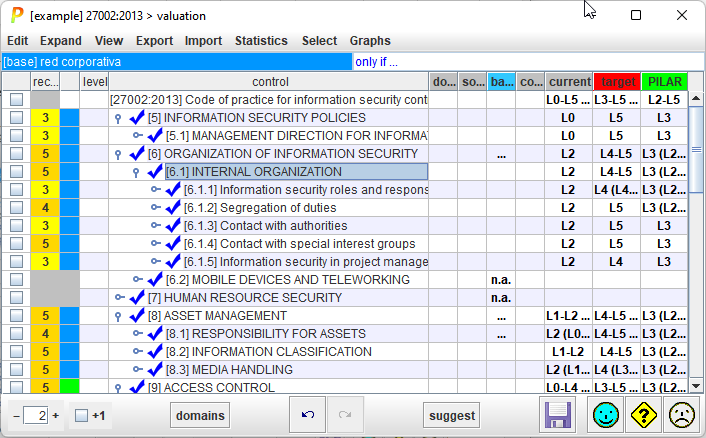Open the Expand menu
Viewport: 706px width, 438px height.
pos(61,41)
